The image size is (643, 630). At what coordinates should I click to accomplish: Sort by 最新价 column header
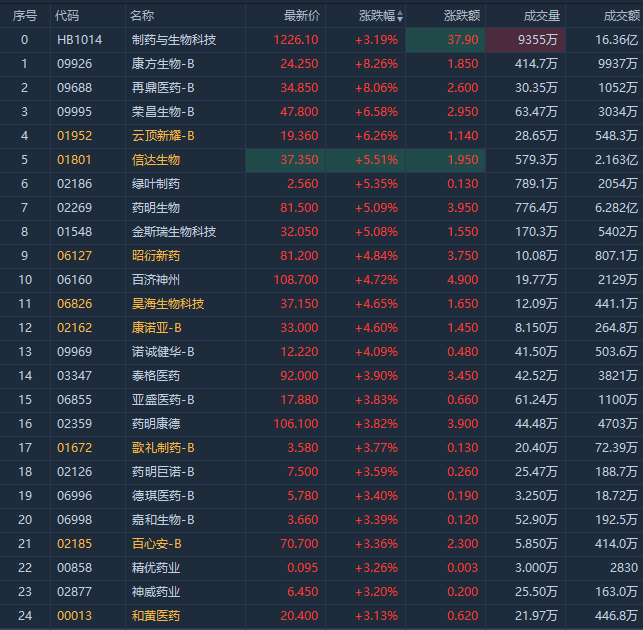coord(302,16)
